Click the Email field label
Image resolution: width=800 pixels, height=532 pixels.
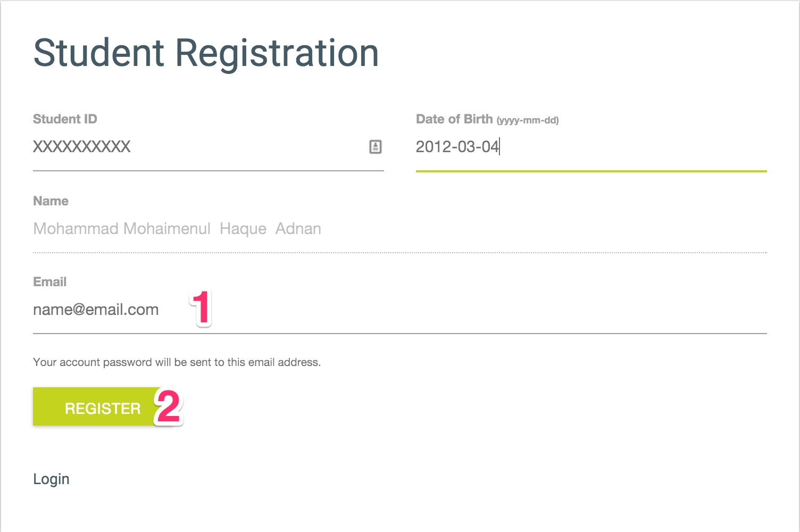pos(49,282)
